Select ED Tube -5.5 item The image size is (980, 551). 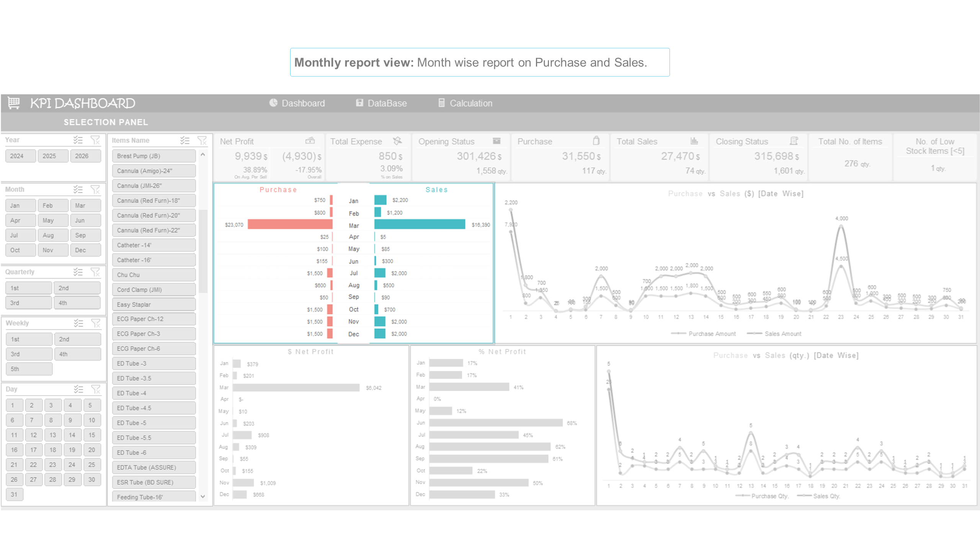coord(154,438)
